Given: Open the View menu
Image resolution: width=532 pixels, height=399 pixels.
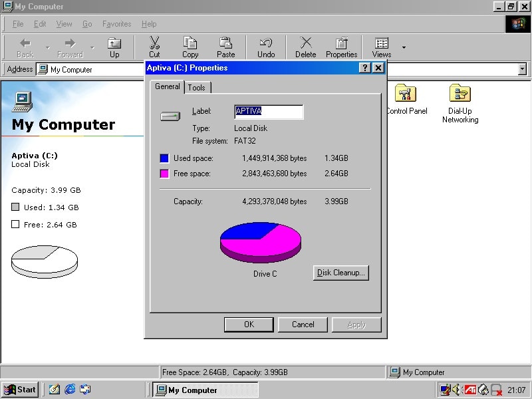Looking at the screenshot, I should pyautogui.click(x=64, y=24).
